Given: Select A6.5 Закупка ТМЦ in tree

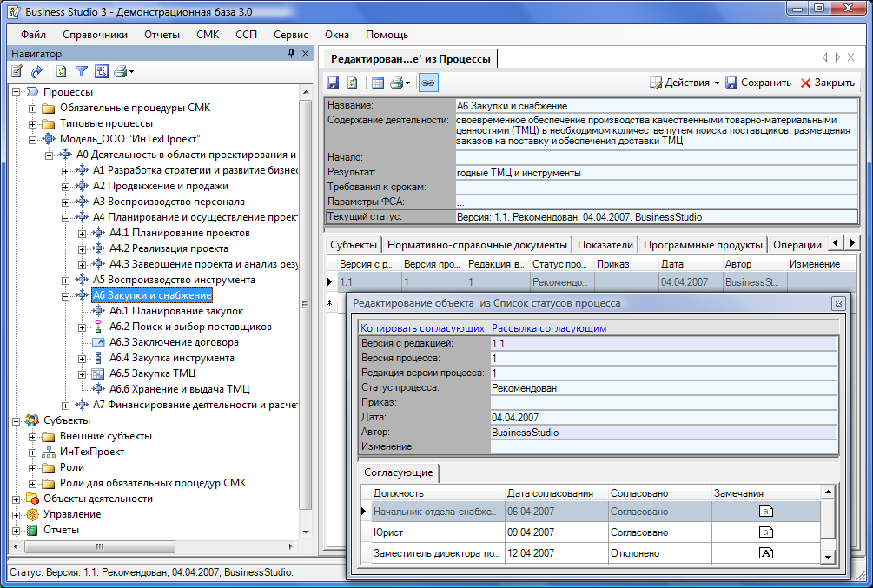Looking at the screenshot, I should (152, 373).
